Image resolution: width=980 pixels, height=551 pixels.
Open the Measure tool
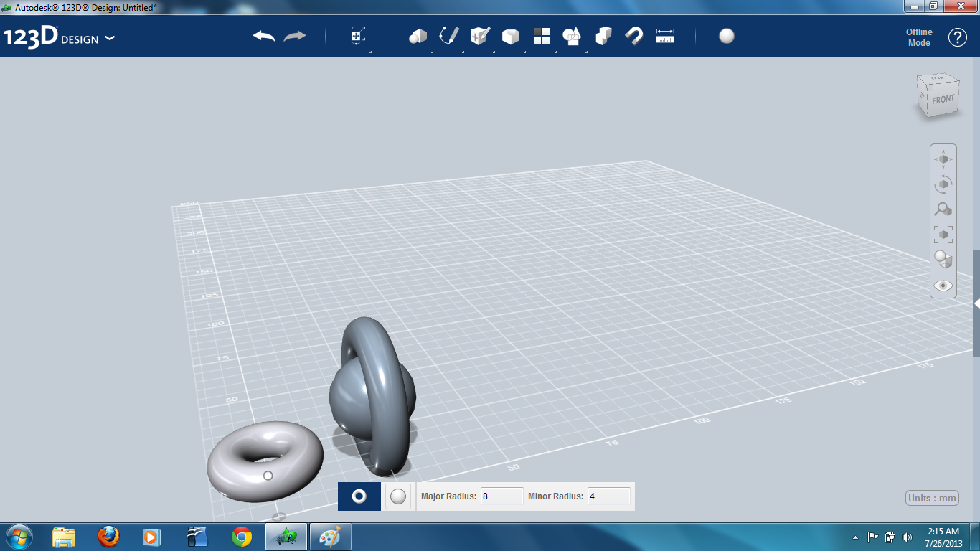point(665,36)
